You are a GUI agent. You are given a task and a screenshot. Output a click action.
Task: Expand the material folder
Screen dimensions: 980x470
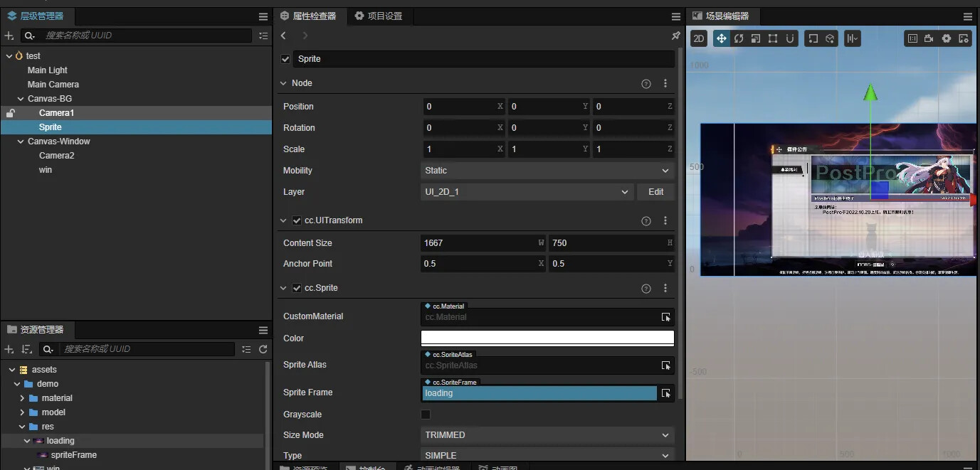(22, 398)
